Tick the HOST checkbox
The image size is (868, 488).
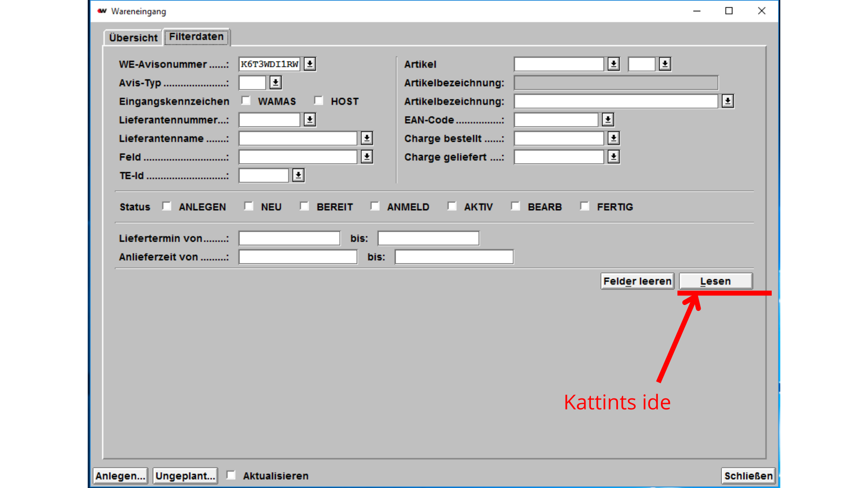[x=319, y=101]
